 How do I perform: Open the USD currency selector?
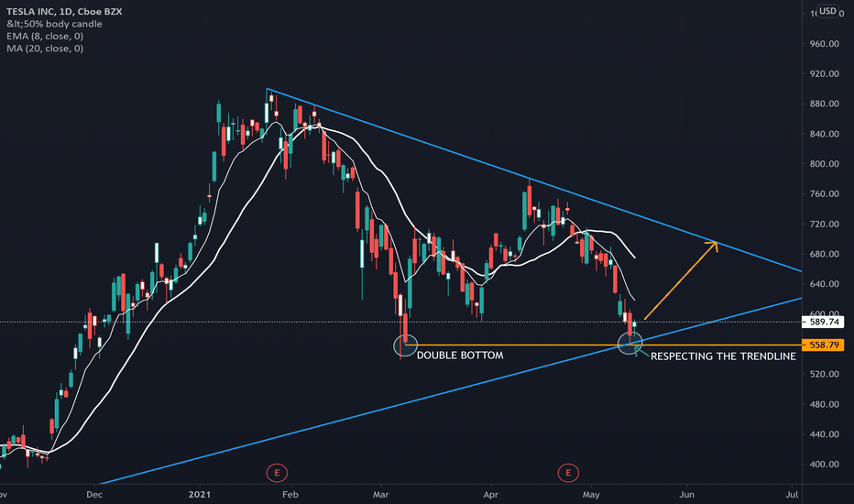click(x=827, y=11)
